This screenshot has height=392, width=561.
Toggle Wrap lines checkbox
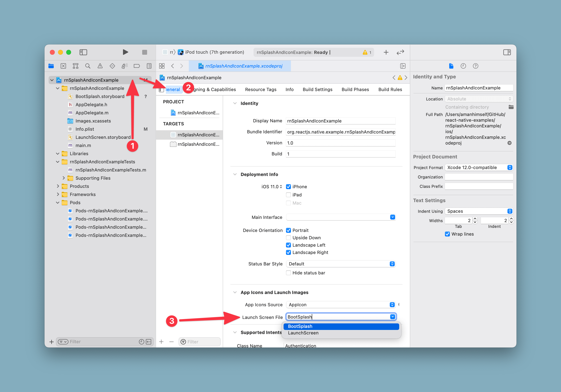coord(447,234)
